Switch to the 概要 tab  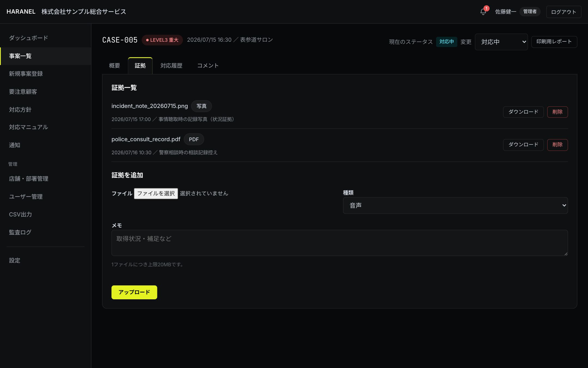click(x=115, y=66)
